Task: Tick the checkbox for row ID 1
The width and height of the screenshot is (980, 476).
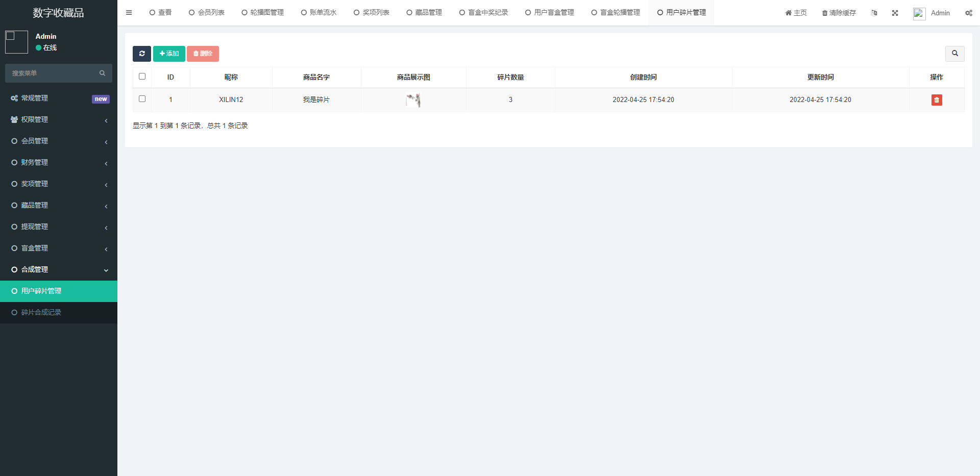Action: [x=142, y=99]
